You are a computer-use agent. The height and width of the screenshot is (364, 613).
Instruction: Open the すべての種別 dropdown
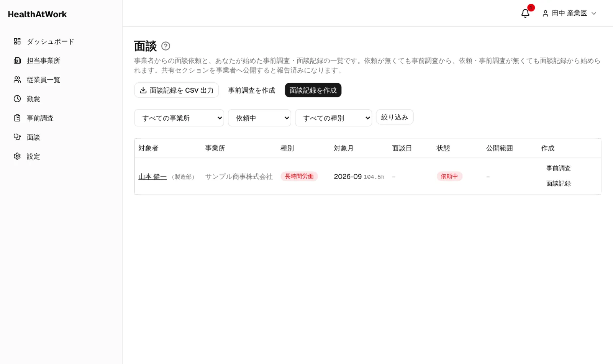coord(333,118)
